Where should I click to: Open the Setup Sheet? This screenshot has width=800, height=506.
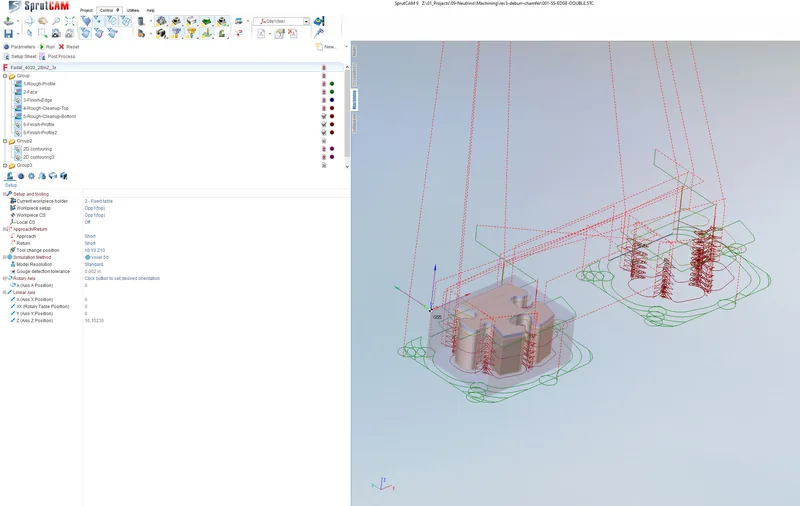pyautogui.click(x=20, y=57)
